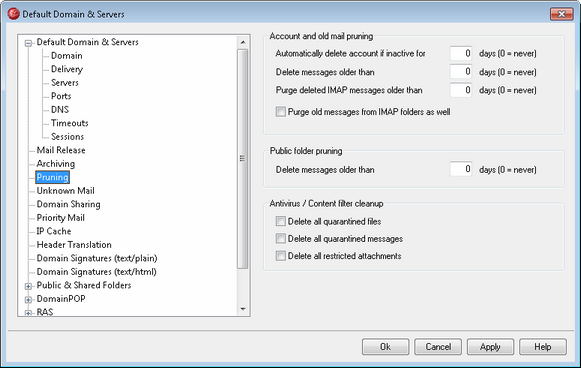This screenshot has height=368, width=581.
Task: Go to Domain Sharing in the tree
Action: pos(69,204)
